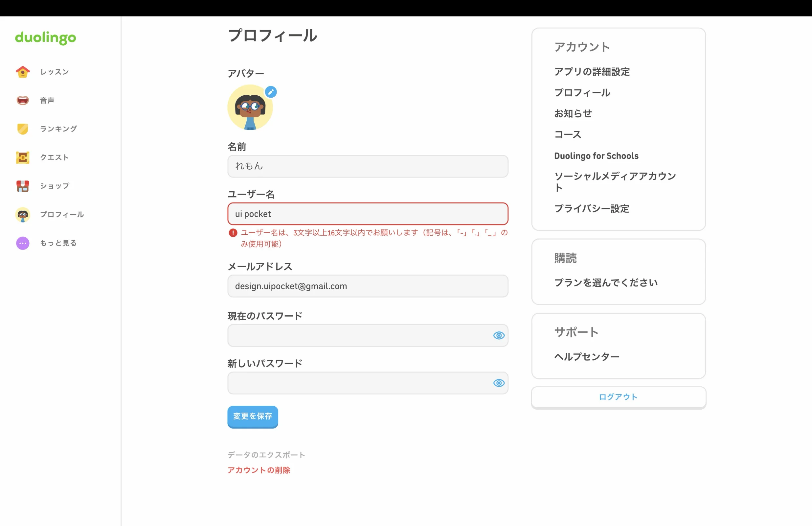Click the red error exclamation icon
The height and width of the screenshot is (526, 812).
point(233,233)
